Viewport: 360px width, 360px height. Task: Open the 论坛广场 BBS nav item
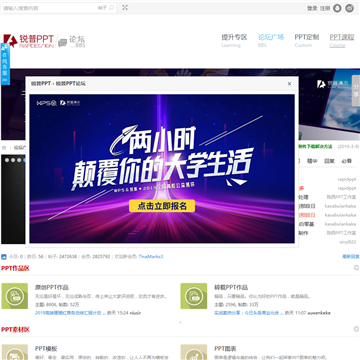271,41
